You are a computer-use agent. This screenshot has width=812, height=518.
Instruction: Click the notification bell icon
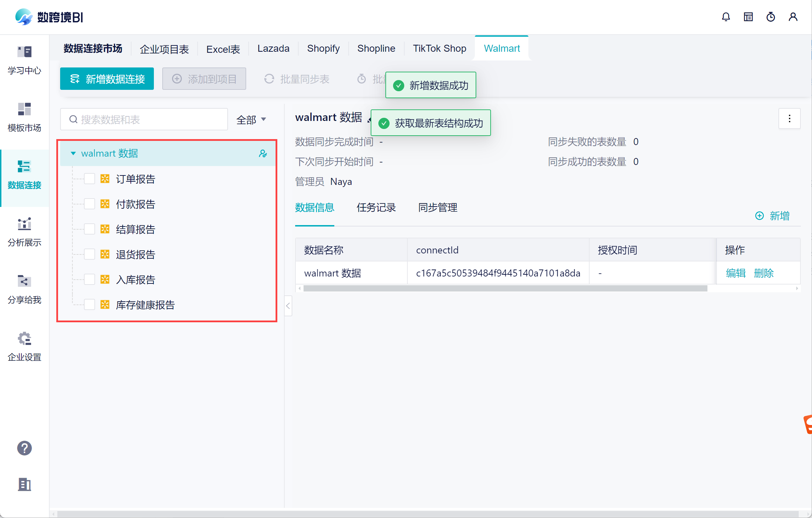[726, 17]
